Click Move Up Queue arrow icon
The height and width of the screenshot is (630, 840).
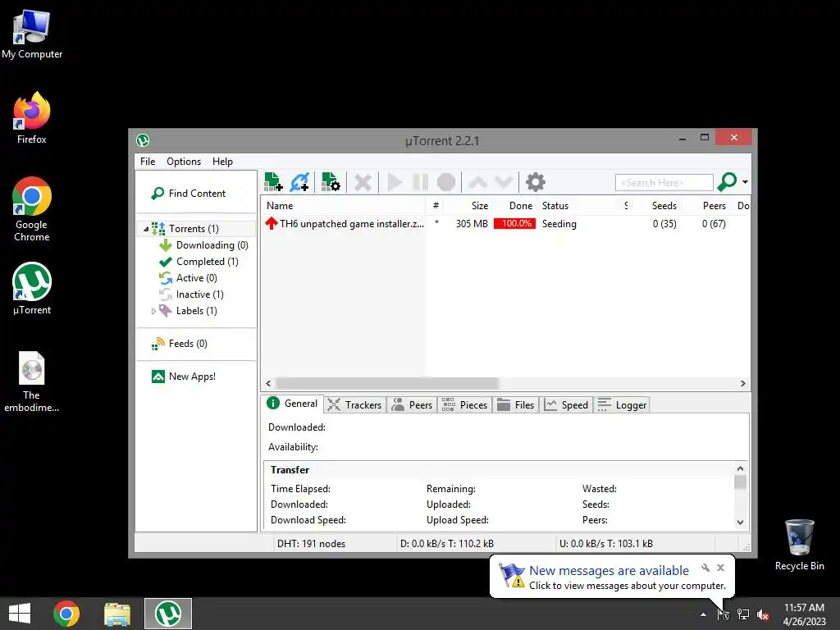tap(478, 182)
